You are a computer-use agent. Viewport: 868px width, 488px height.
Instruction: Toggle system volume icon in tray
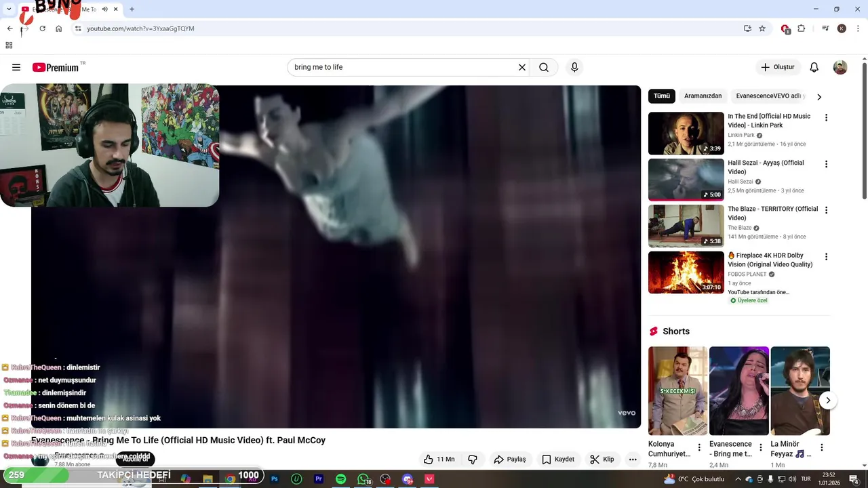[x=794, y=479]
